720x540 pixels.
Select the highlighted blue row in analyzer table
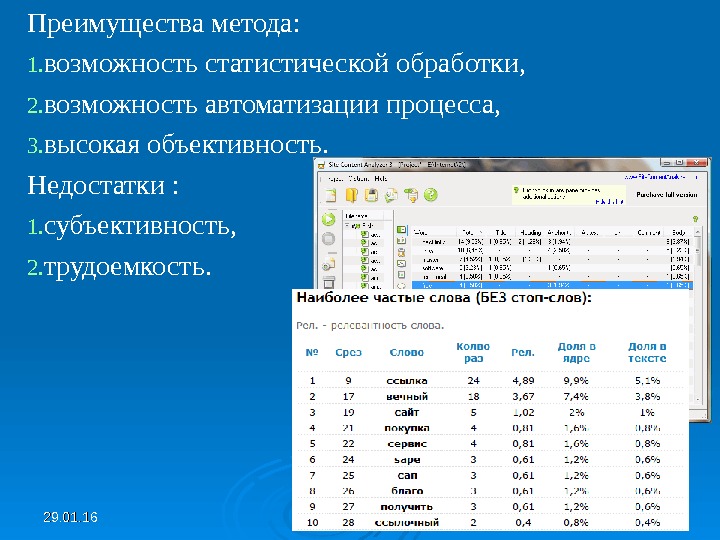pyautogui.click(x=551, y=285)
